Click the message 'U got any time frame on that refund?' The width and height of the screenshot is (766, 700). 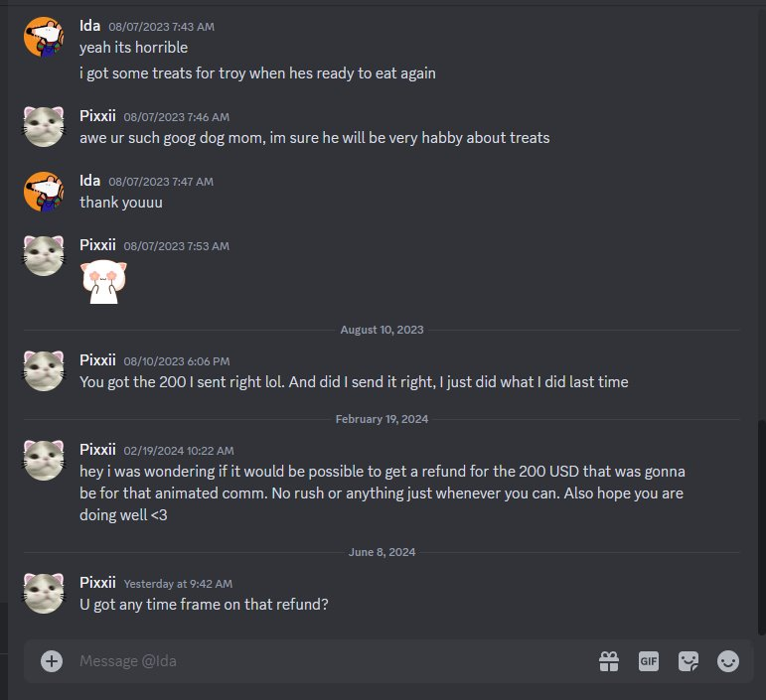tap(204, 605)
